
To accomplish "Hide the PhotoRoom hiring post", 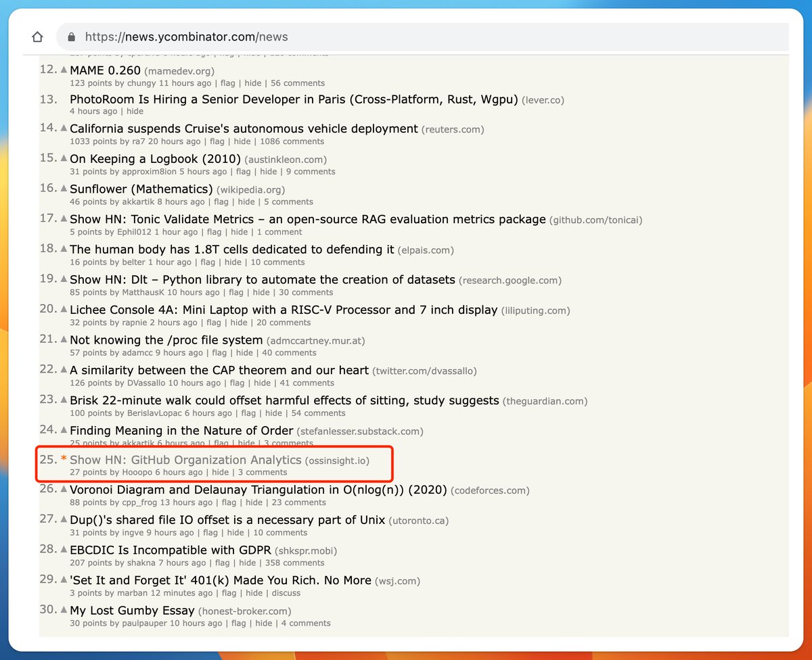I will [135, 111].
